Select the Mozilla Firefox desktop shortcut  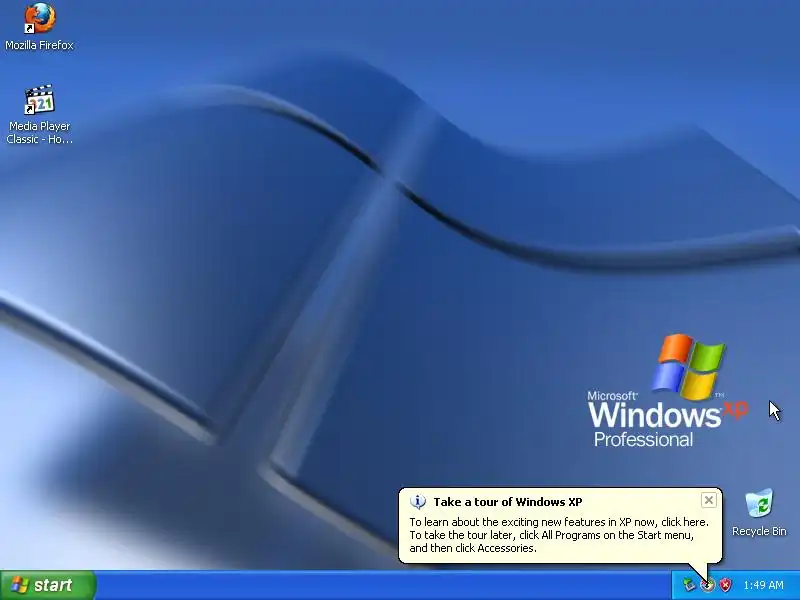[x=39, y=27]
